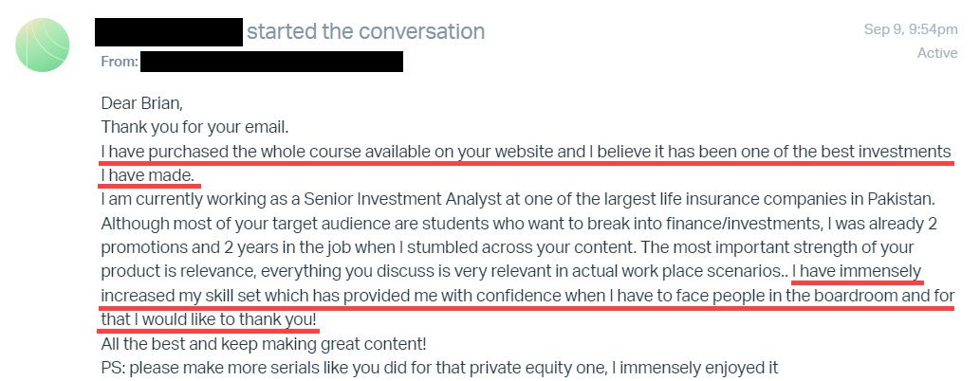Viewport: 980px width, 381px height.
Task: Click underlined sentence about purchasing the whole course
Action: (526, 151)
